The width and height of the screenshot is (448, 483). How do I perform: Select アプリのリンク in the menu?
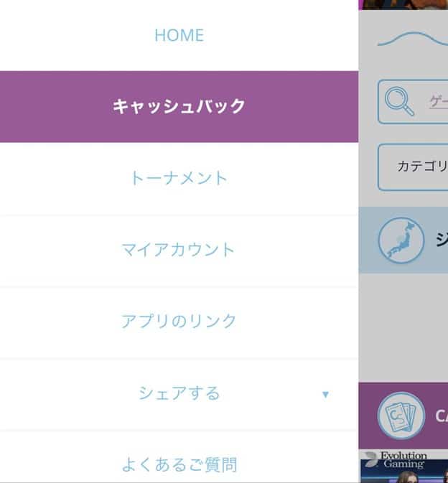179,321
